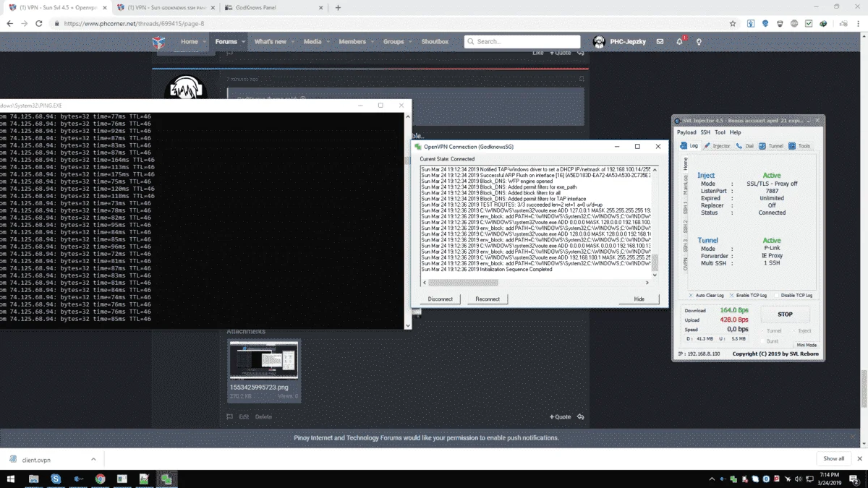Viewport: 868px width, 488px height.
Task: Click the Edit link under the post
Action: pos(244,416)
